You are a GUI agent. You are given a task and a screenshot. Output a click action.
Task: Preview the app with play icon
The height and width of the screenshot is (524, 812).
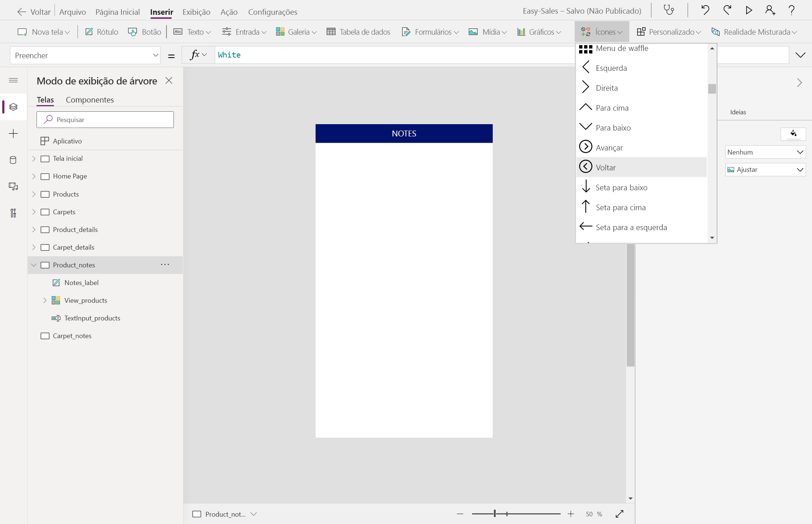pyautogui.click(x=749, y=10)
